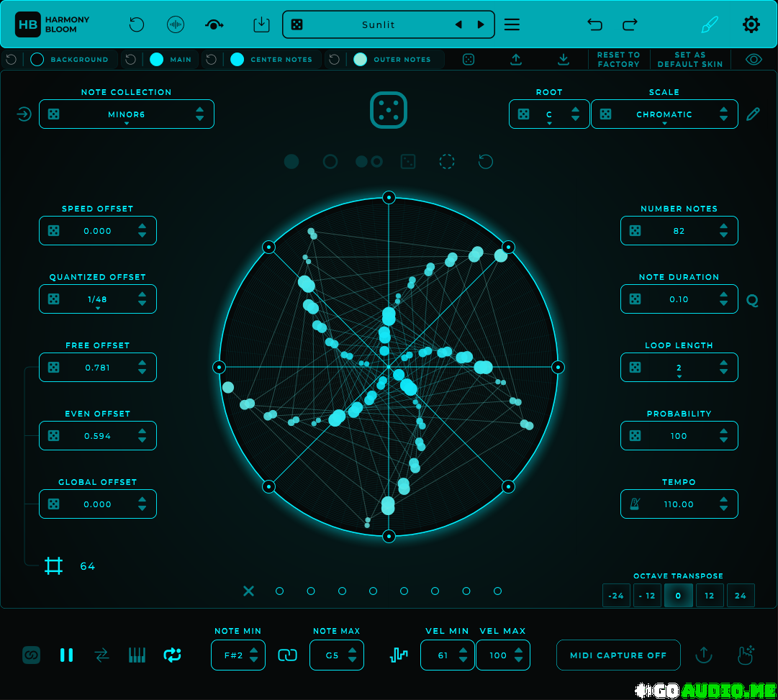This screenshot has height=700, width=778.
Task: Toggle the skin preview eye icon
Action: point(754,60)
